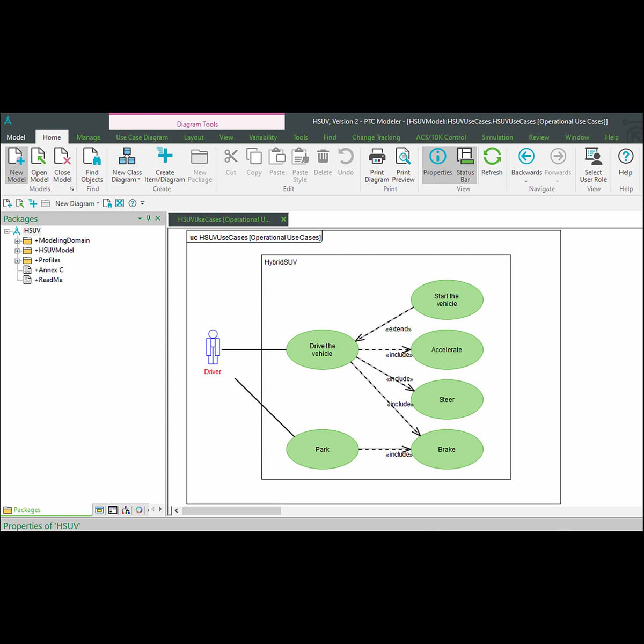Screen dimensions: 644x644
Task: Click the Help question mark ribbon icon
Action: (x=626, y=156)
